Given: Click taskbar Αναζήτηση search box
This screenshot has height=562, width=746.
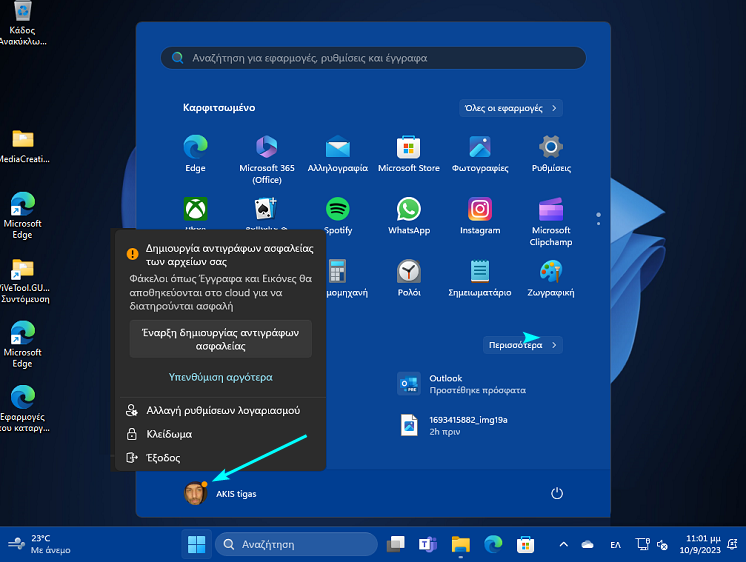Looking at the screenshot, I should (296, 544).
